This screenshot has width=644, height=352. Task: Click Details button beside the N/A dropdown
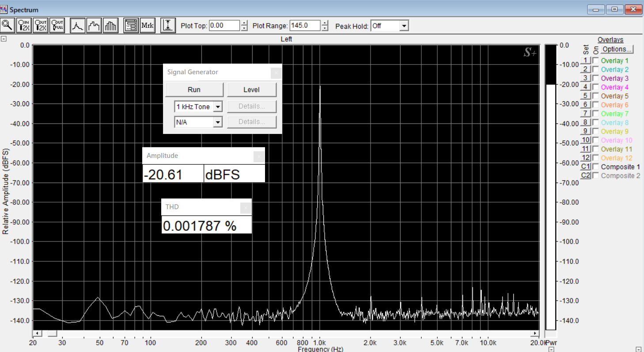(252, 122)
